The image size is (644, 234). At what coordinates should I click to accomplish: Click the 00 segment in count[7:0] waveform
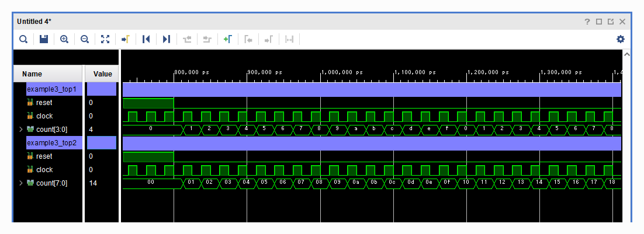151,183
